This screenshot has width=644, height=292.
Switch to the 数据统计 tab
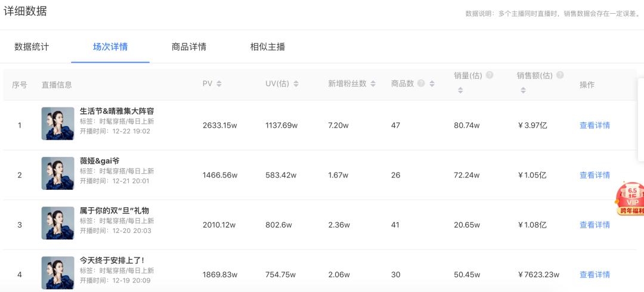pyautogui.click(x=32, y=47)
